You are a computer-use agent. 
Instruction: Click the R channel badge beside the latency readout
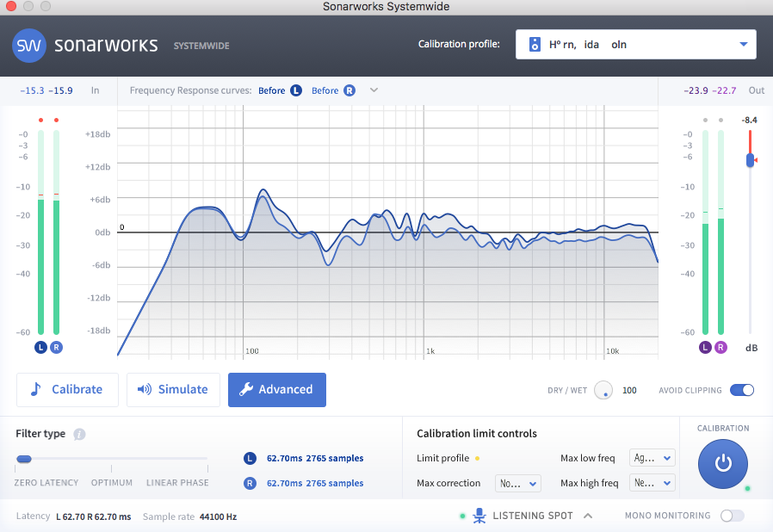coord(250,483)
